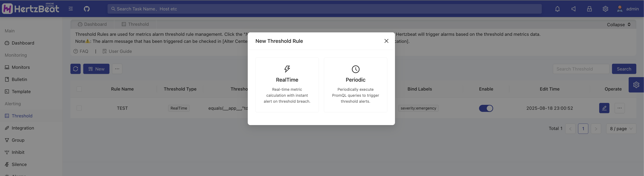644x176 pixels.
Task: Switch to the Dashboard tab
Action: (x=92, y=24)
